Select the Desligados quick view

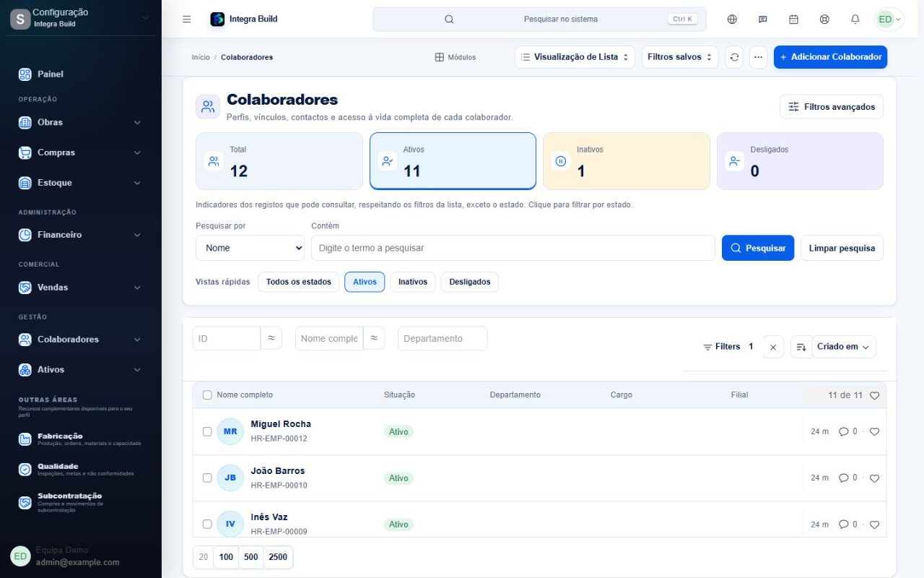click(470, 282)
